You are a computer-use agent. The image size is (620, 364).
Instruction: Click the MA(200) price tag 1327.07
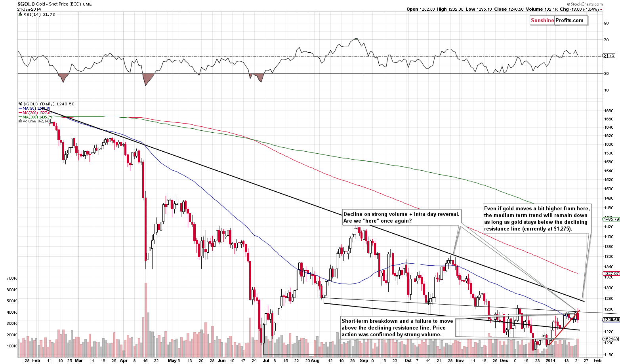pyautogui.click(x=610, y=273)
